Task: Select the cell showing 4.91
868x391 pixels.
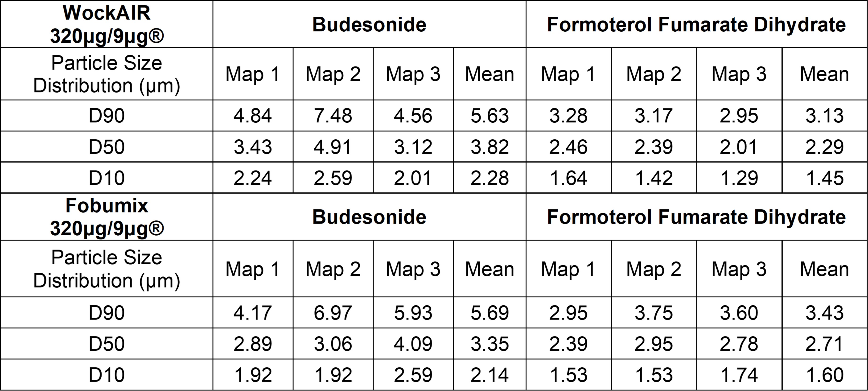Action: 333,147
